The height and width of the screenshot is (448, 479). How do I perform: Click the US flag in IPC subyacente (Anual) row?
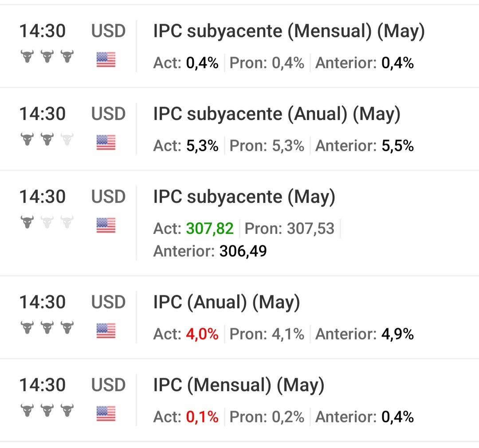tap(106, 142)
